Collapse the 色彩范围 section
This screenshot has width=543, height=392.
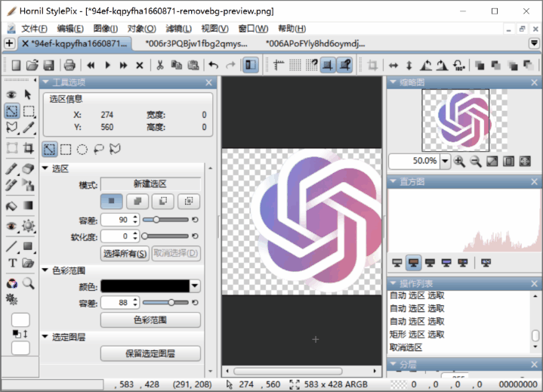click(x=45, y=270)
